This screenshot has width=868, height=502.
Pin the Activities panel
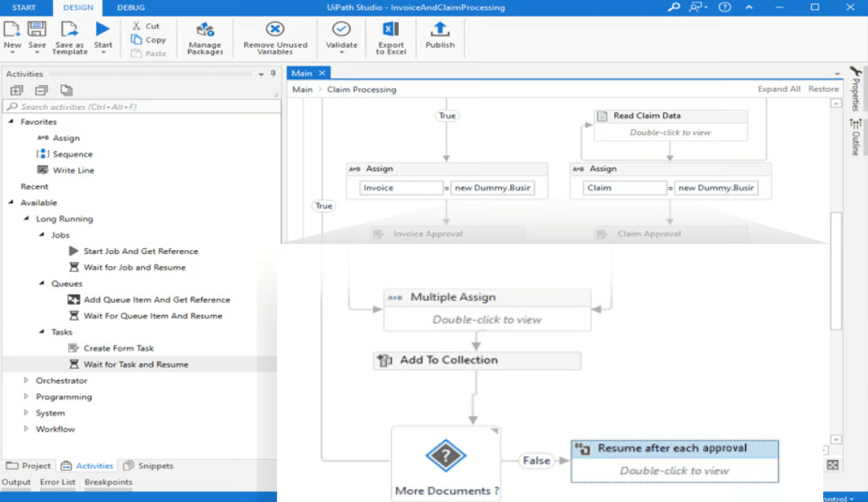tap(273, 73)
